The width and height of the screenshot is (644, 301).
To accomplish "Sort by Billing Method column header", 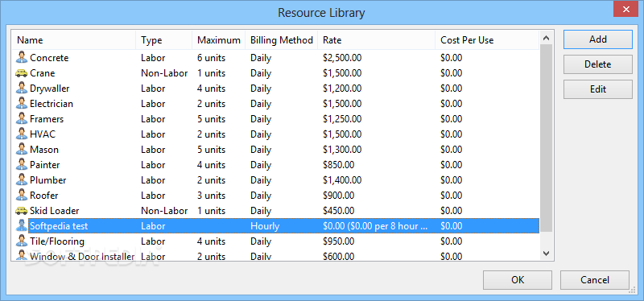I will pos(281,40).
